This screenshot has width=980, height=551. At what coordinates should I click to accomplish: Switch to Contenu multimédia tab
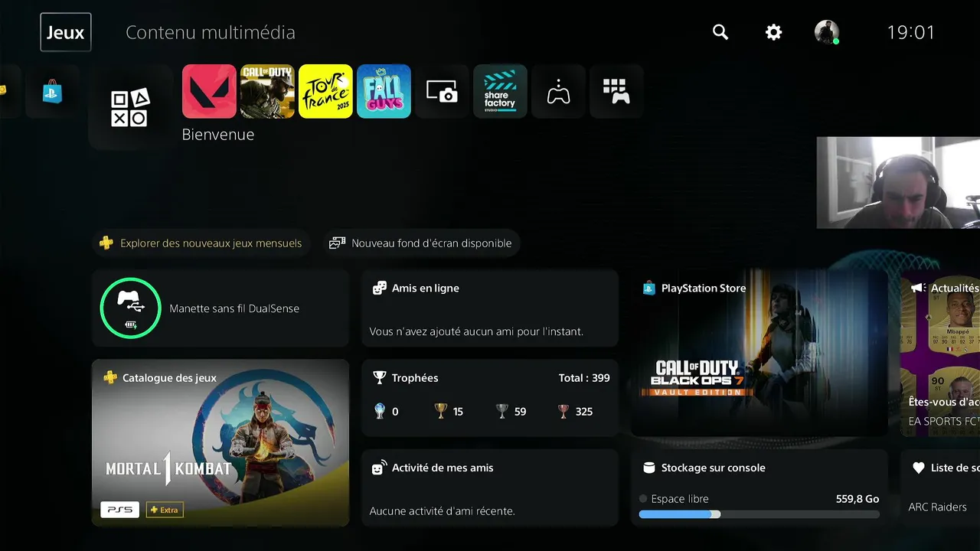[211, 32]
